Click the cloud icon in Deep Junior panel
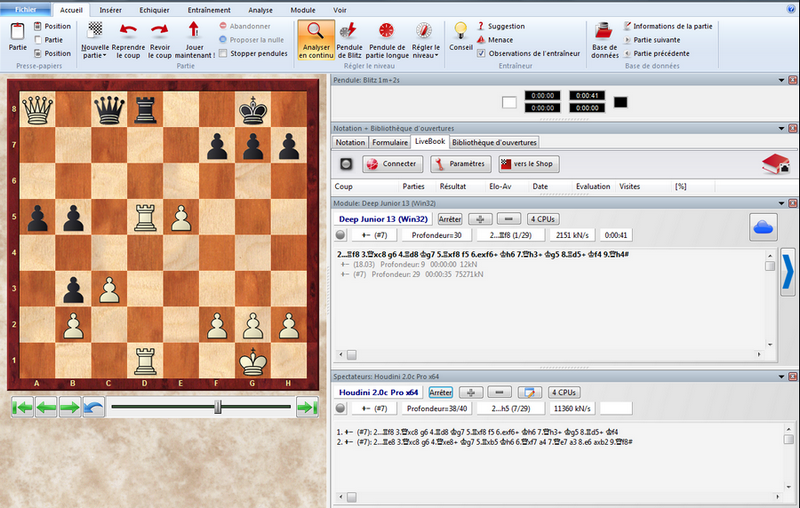800x508 pixels. [x=763, y=228]
